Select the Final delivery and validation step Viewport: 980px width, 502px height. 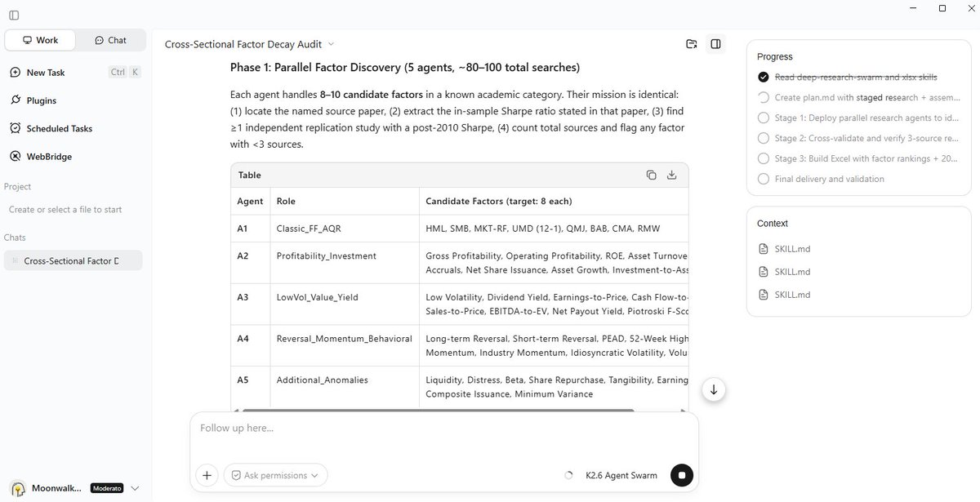(829, 179)
